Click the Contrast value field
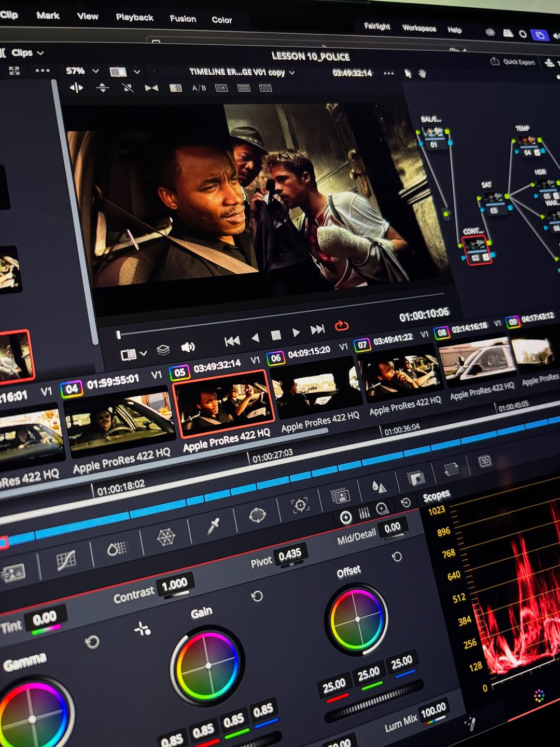This screenshot has width=560, height=747. coord(175,585)
